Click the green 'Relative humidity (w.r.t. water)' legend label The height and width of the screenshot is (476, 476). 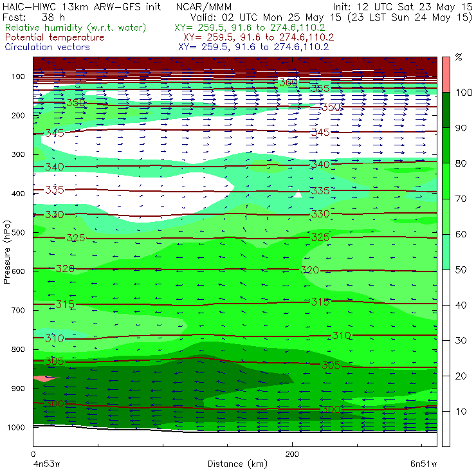coord(76,28)
